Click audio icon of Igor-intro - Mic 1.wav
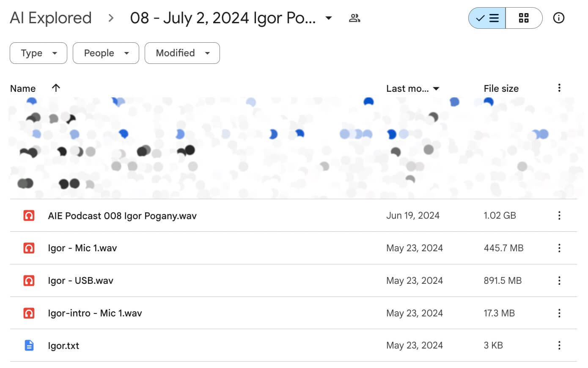The image size is (588, 368). (x=29, y=313)
